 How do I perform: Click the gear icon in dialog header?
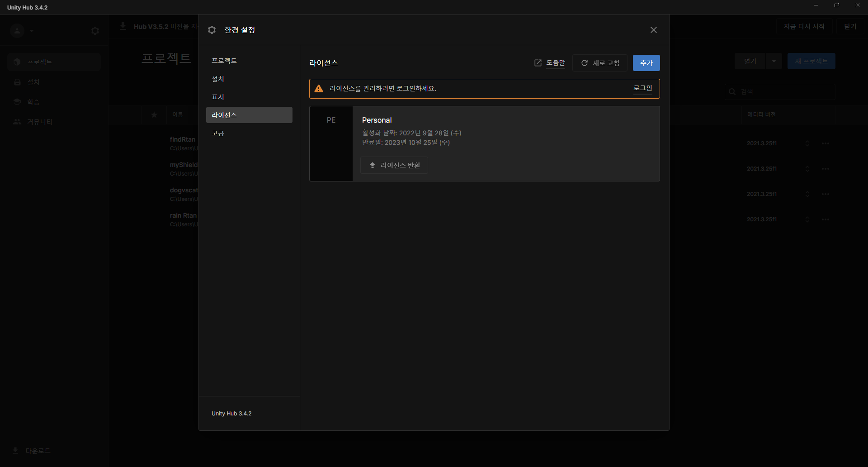click(x=212, y=30)
